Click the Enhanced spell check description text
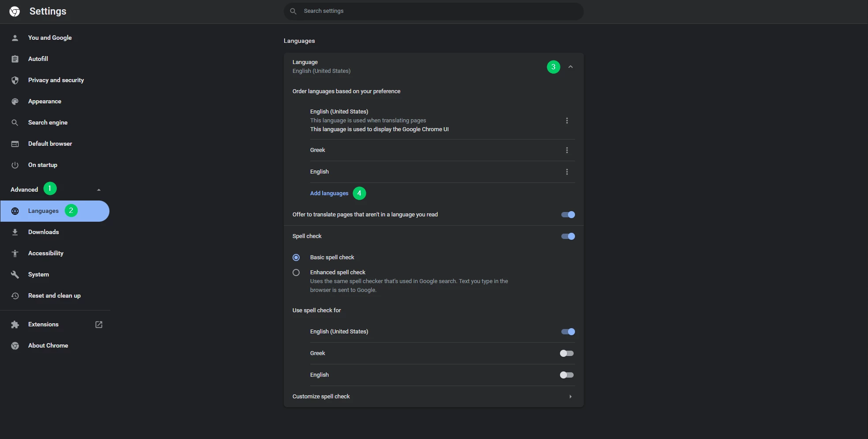The height and width of the screenshot is (439, 868). pos(409,286)
